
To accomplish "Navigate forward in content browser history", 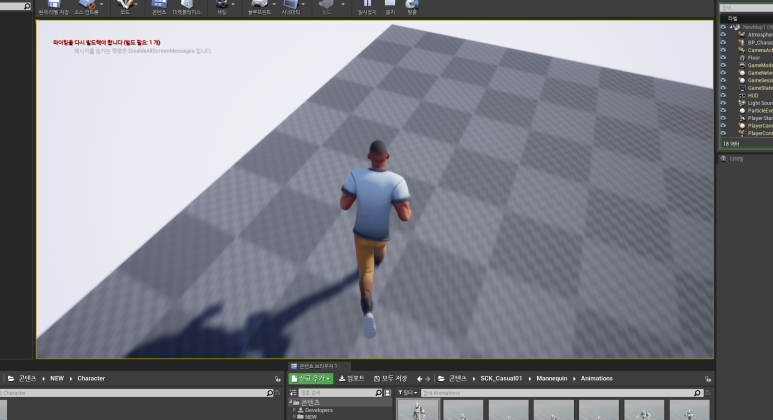I will [427, 379].
